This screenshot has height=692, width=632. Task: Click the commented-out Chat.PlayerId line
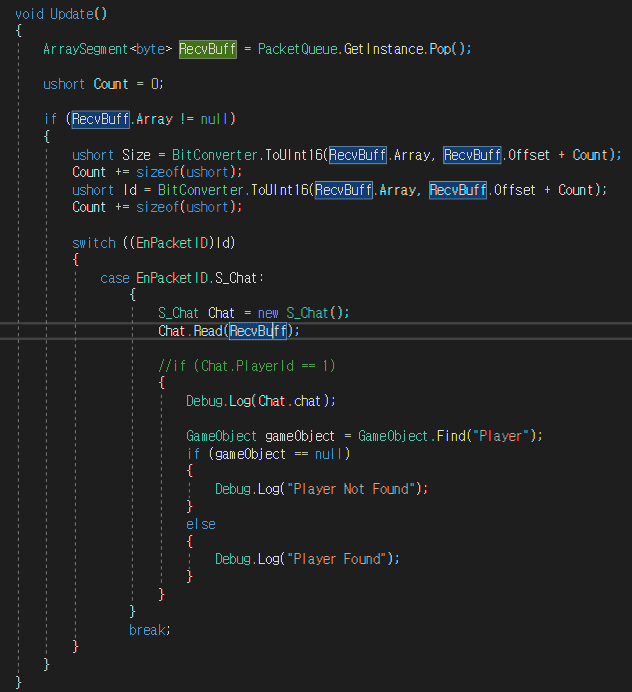(x=247, y=366)
